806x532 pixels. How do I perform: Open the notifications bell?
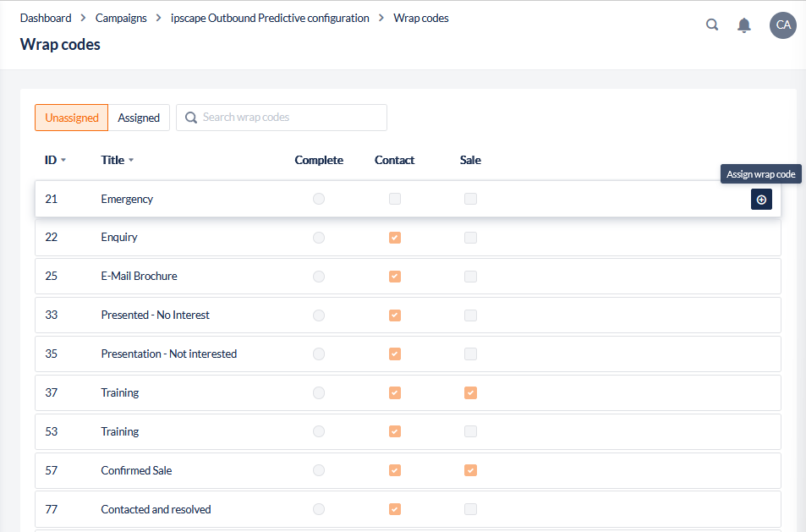[x=744, y=25]
